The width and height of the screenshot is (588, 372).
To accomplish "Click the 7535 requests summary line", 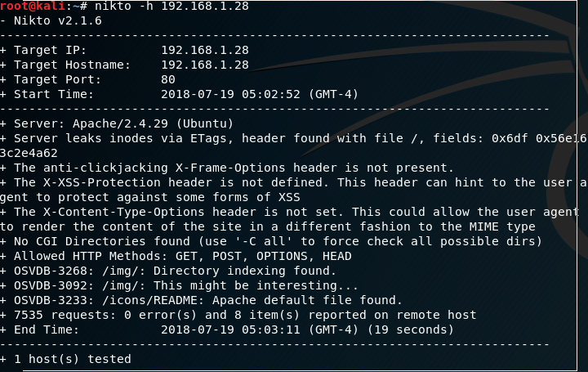I will 238,315.
